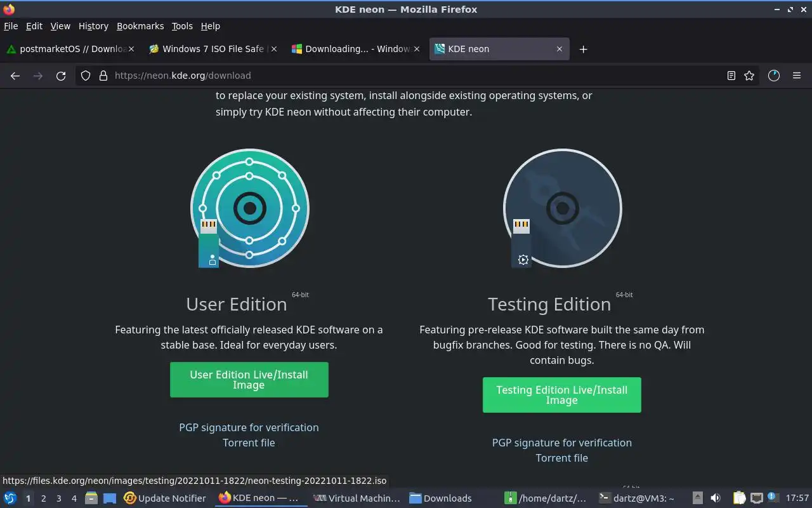Open User Edition Torrent file link
Viewport: 812px width, 508px height.
click(x=249, y=443)
